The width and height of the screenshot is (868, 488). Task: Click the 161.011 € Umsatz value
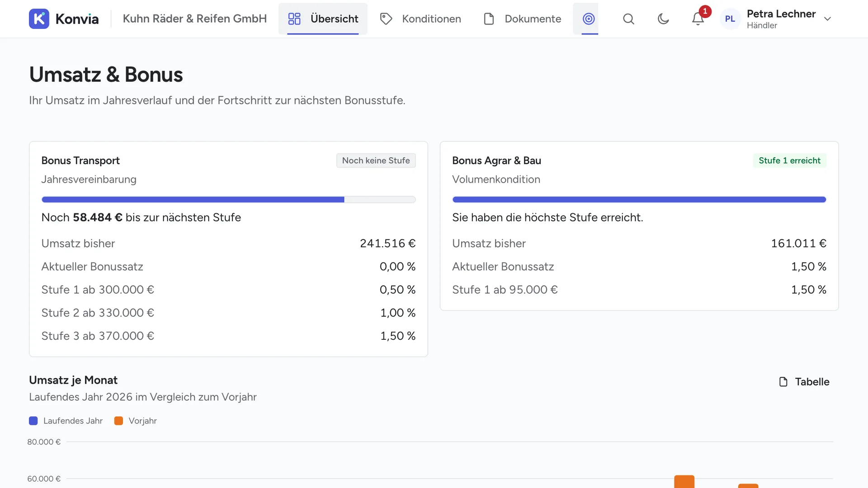pyautogui.click(x=798, y=243)
